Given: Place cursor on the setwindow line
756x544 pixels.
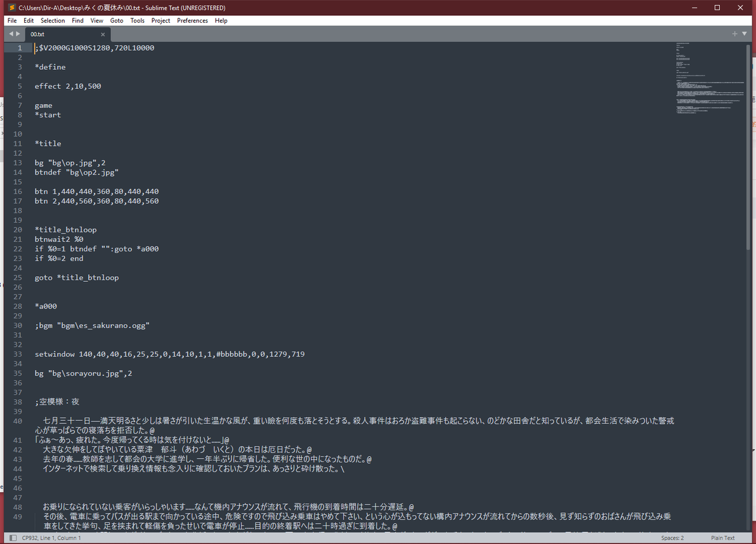Looking at the screenshot, I should coord(170,354).
